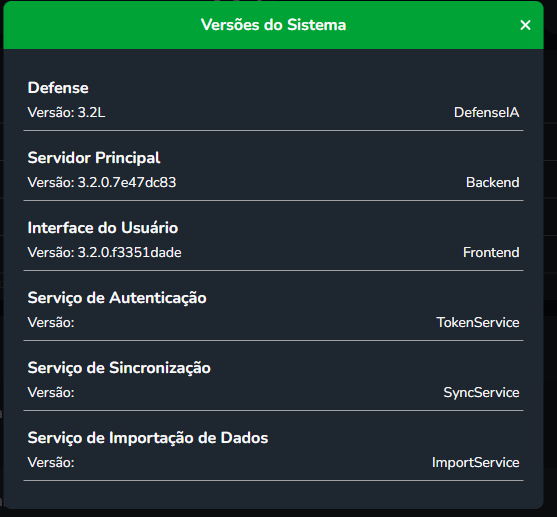
Task: Click the Frontend label
Action: click(491, 253)
